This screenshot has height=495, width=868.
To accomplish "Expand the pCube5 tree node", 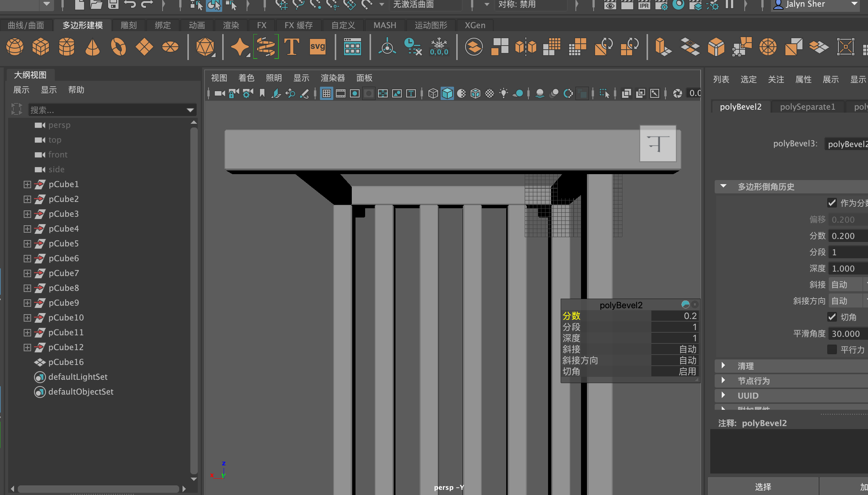I will pyautogui.click(x=27, y=244).
